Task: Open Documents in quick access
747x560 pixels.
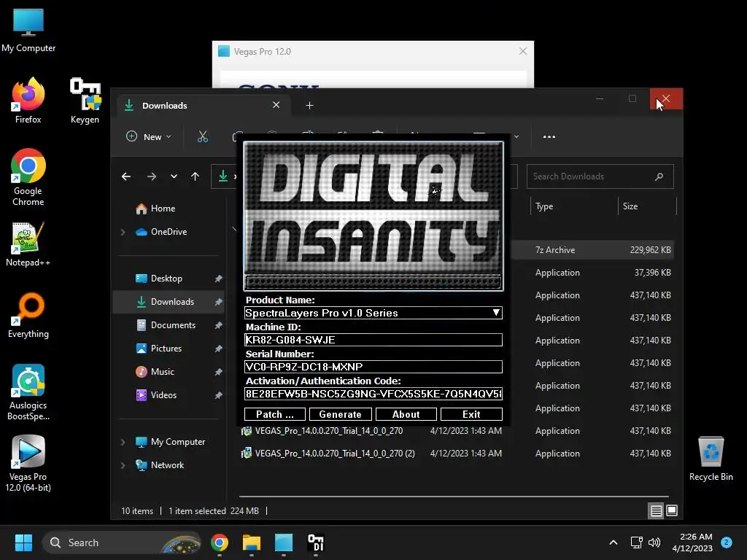Action: 173,325
